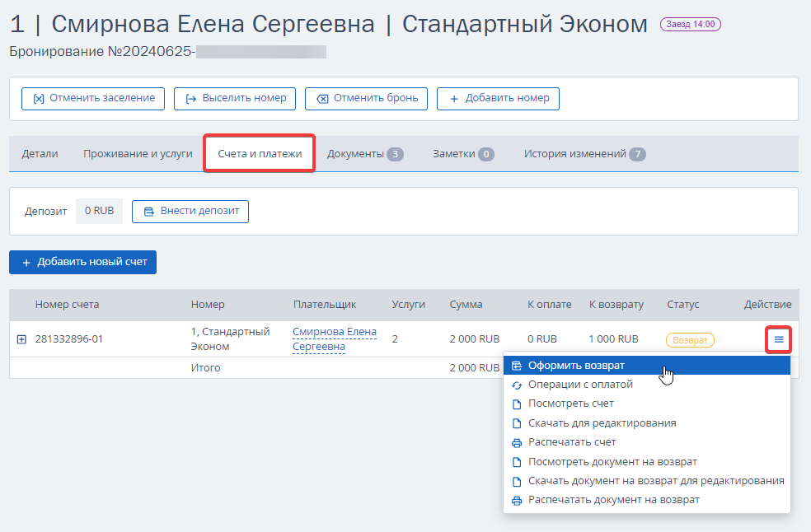
Task: Click 'Отменить заселение' button
Action: coord(93,99)
